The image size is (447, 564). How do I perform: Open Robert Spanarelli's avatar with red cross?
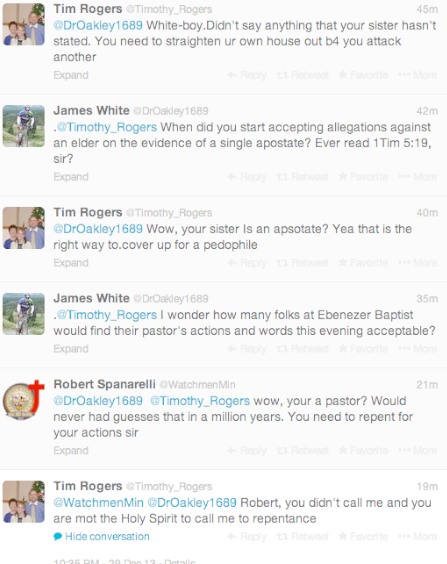24,400
